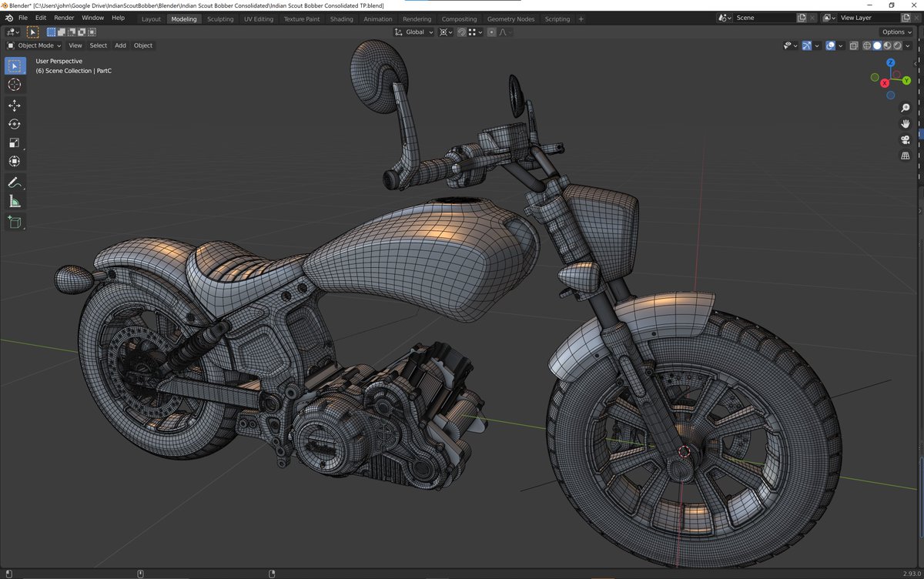Screen dimensions: 924x579
Task: Click the Z axis on navigation gizmo
Action: pyautogui.click(x=890, y=62)
